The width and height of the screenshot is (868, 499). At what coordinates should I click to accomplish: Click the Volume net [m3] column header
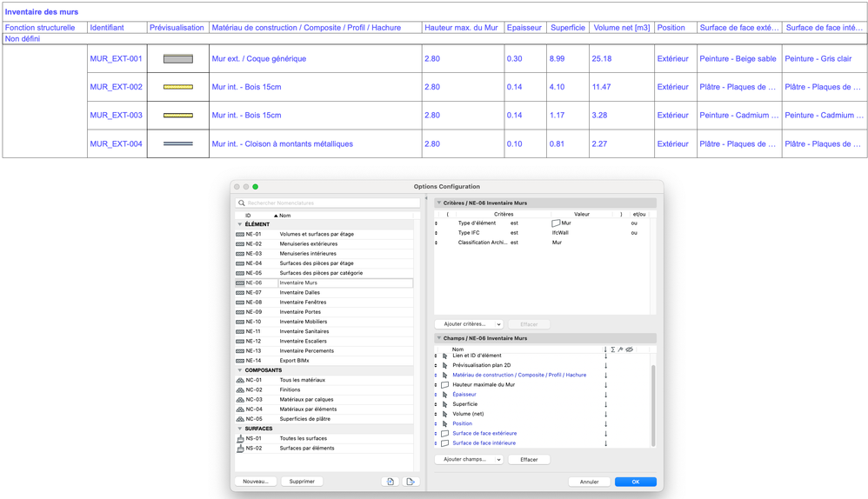(622, 28)
